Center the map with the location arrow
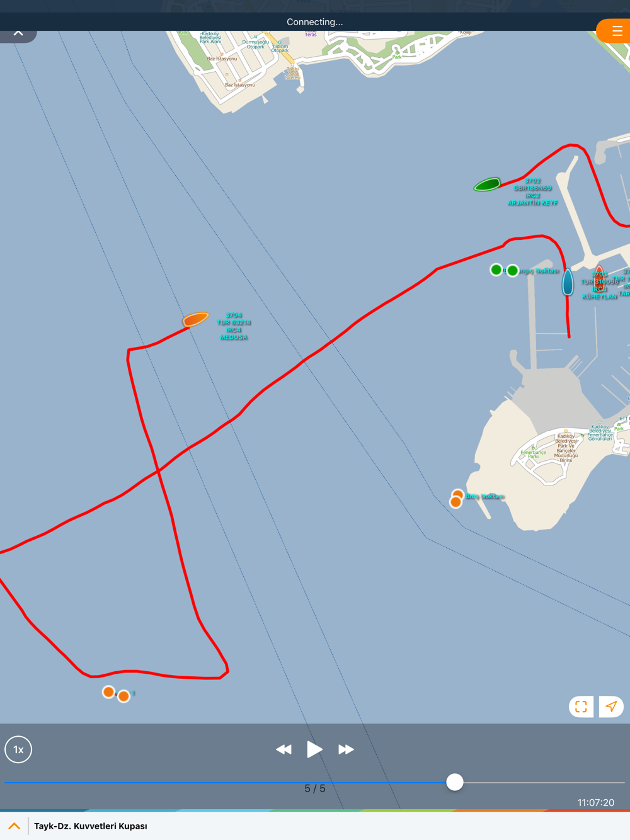Image resolution: width=630 pixels, height=840 pixels. click(611, 707)
